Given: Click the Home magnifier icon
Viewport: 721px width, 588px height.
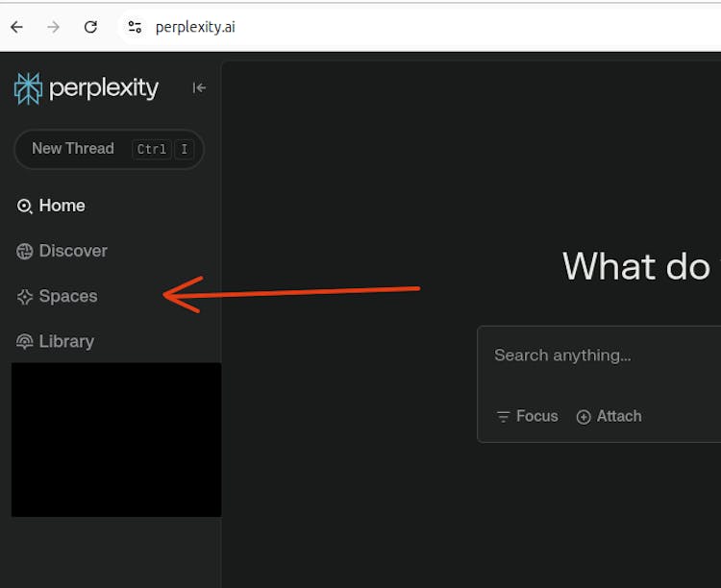Looking at the screenshot, I should 25,207.
